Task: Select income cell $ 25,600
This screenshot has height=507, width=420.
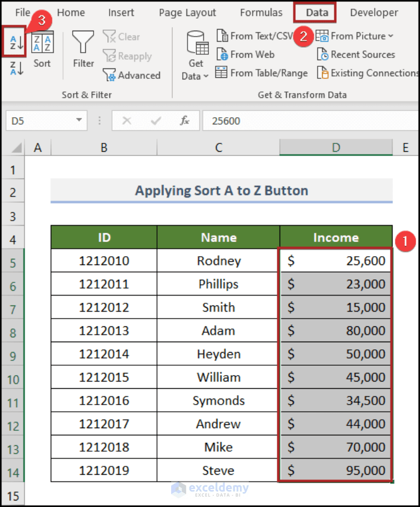Action: 336,261
